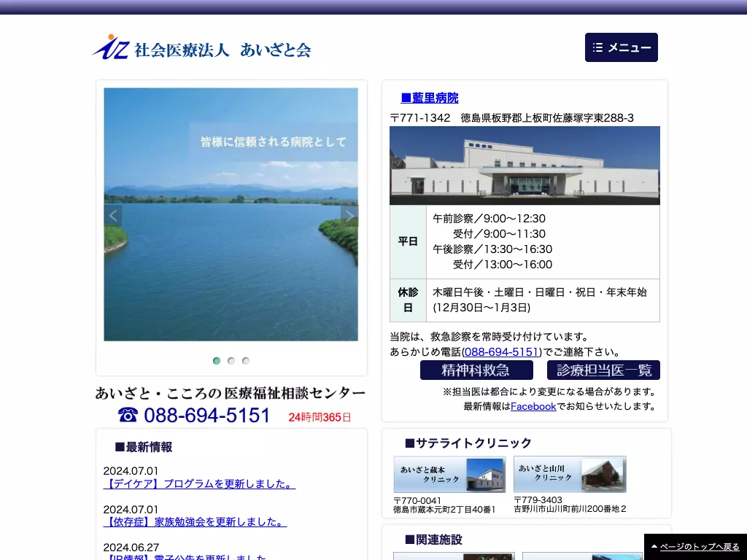Call hospital via 088-694-5151 link
The width and height of the screenshot is (747, 560).
click(x=502, y=352)
